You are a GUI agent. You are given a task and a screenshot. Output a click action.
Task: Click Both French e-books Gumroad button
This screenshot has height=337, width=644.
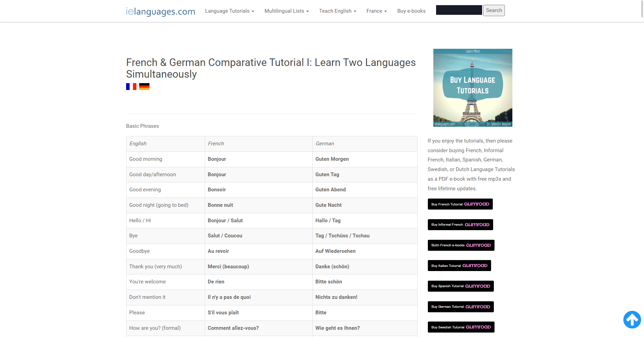[461, 245]
